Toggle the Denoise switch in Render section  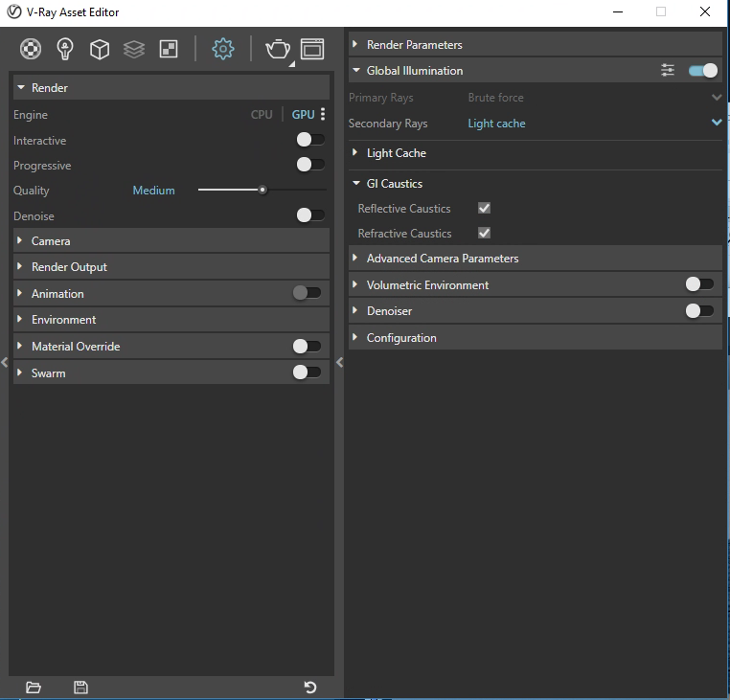310,215
